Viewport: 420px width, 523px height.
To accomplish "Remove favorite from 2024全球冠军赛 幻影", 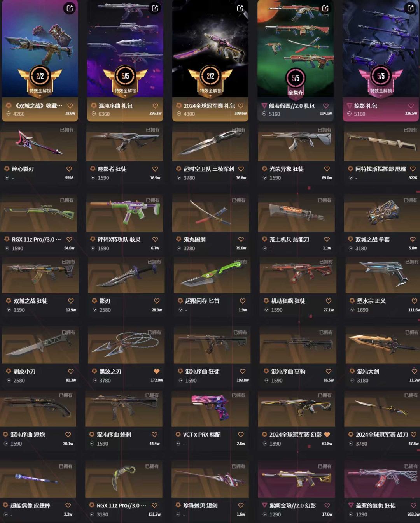I will pos(327,434).
